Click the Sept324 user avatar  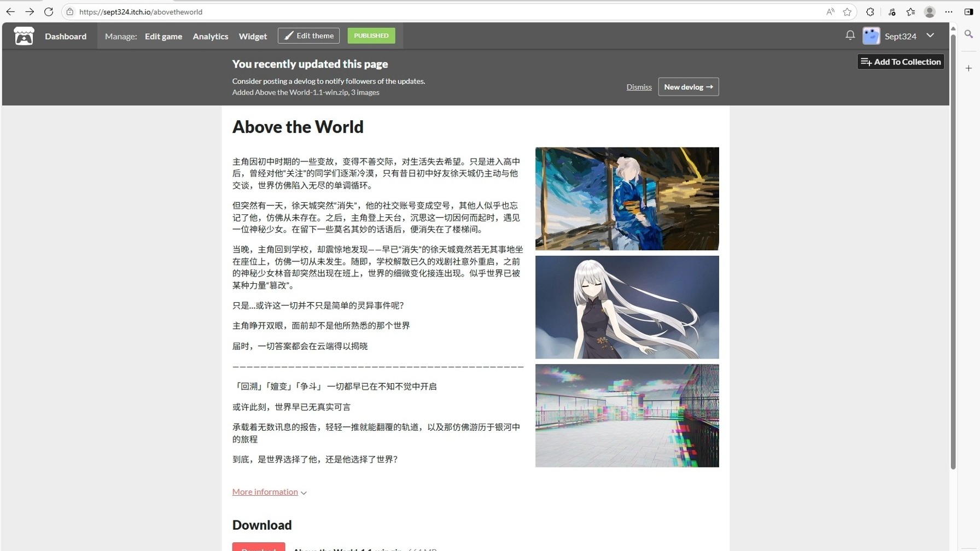(871, 36)
